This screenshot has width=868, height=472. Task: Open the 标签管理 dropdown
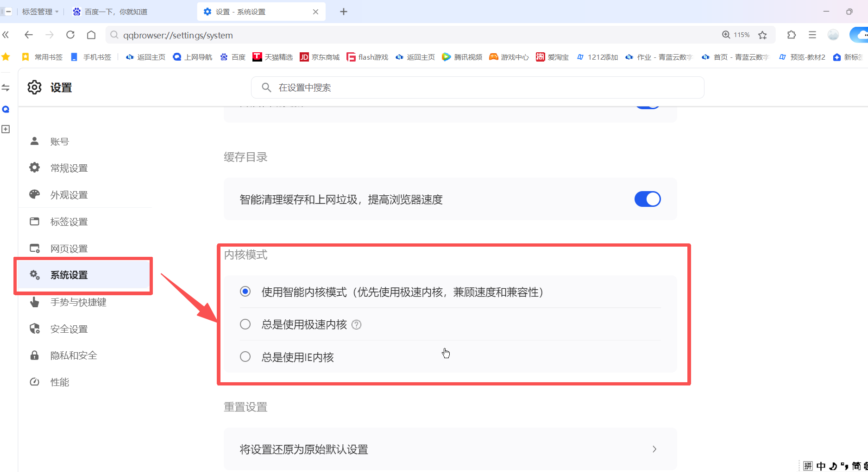pyautogui.click(x=40, y=11)
